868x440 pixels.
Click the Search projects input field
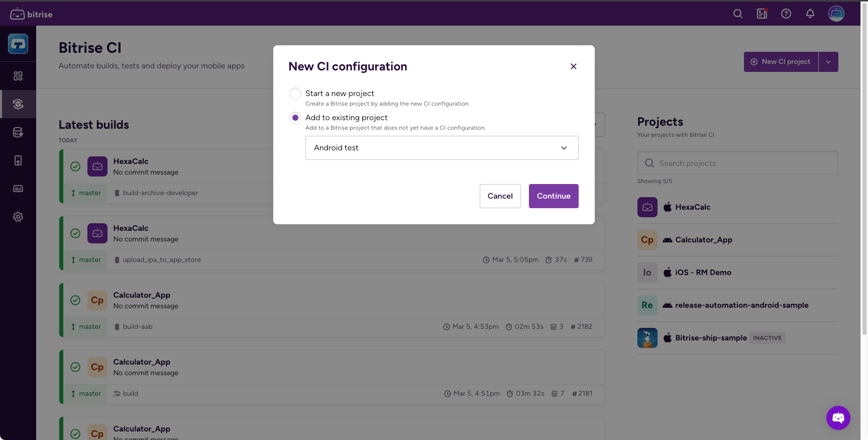(x=737, y=163)
